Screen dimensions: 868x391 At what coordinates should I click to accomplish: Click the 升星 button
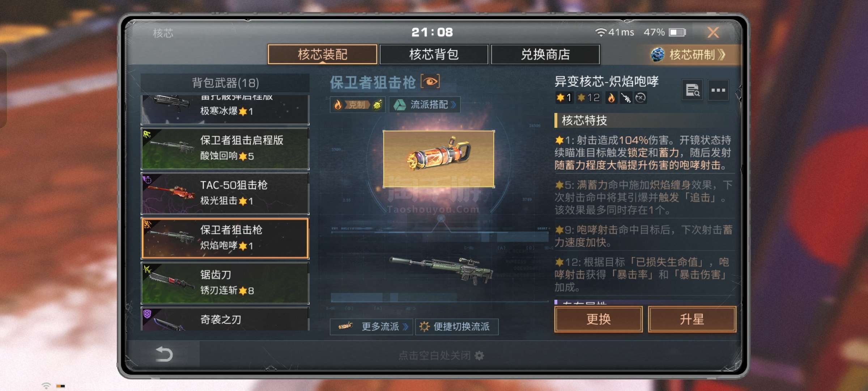[692, 319]
